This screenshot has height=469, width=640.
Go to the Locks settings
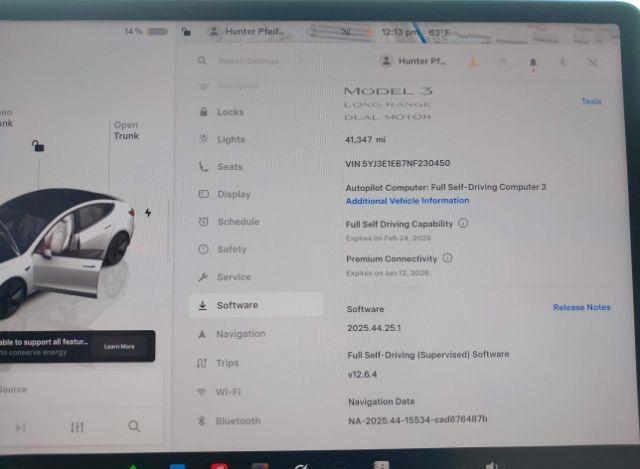click(x=230, y=112)
